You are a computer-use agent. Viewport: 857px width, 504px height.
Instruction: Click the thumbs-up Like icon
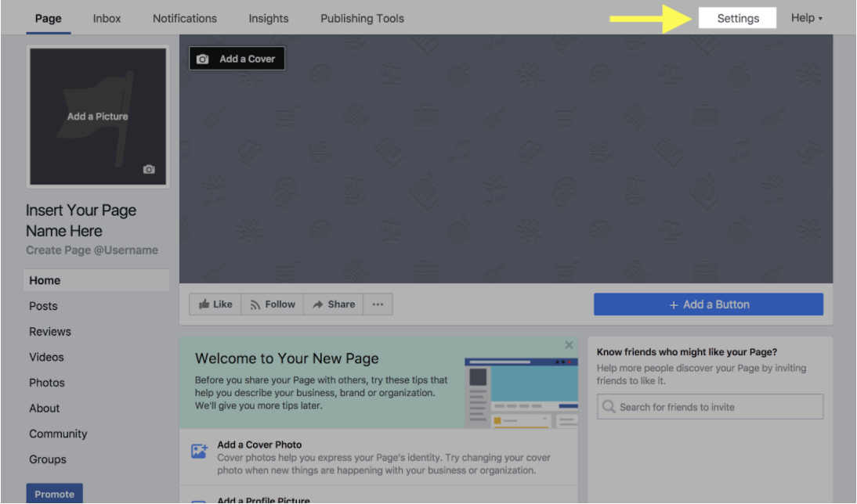coord(204,304)
